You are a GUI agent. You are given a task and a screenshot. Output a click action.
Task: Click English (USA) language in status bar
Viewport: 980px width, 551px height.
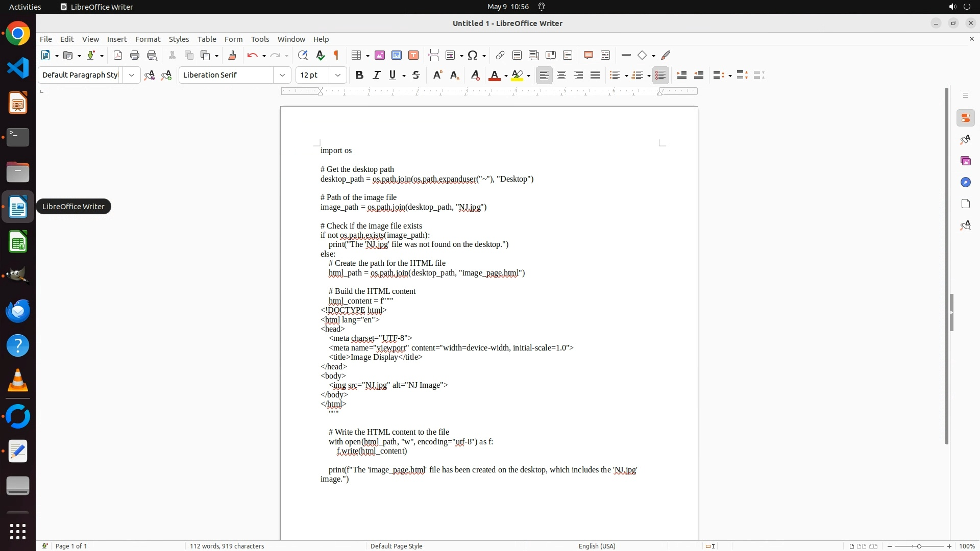click(597, 546)
